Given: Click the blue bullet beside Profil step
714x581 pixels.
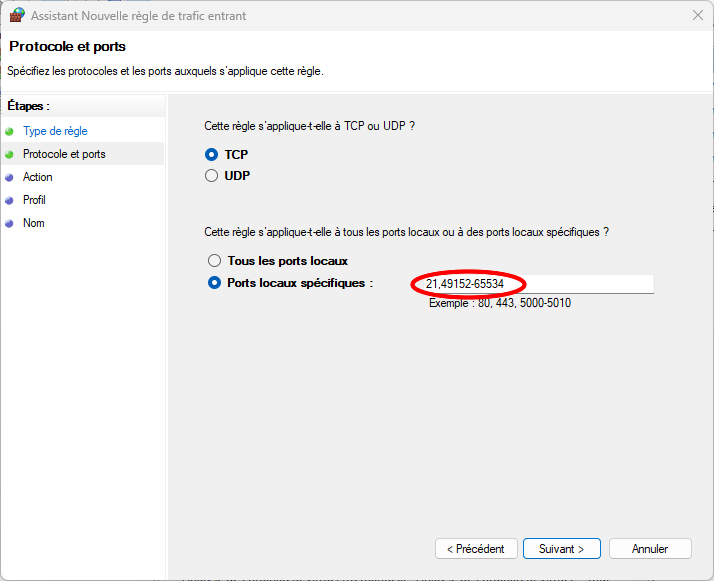Looking at the screenshot, I should coord(10,200).
